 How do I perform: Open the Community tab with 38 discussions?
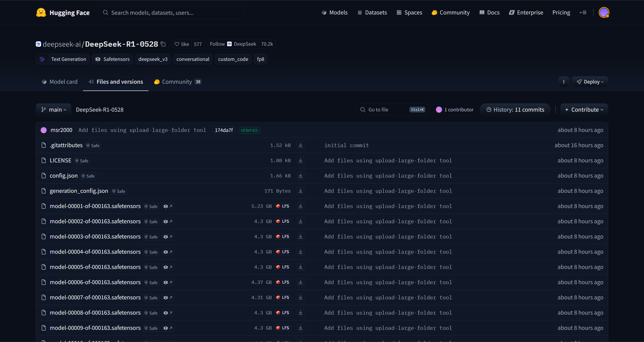click(x=177, y=82)
